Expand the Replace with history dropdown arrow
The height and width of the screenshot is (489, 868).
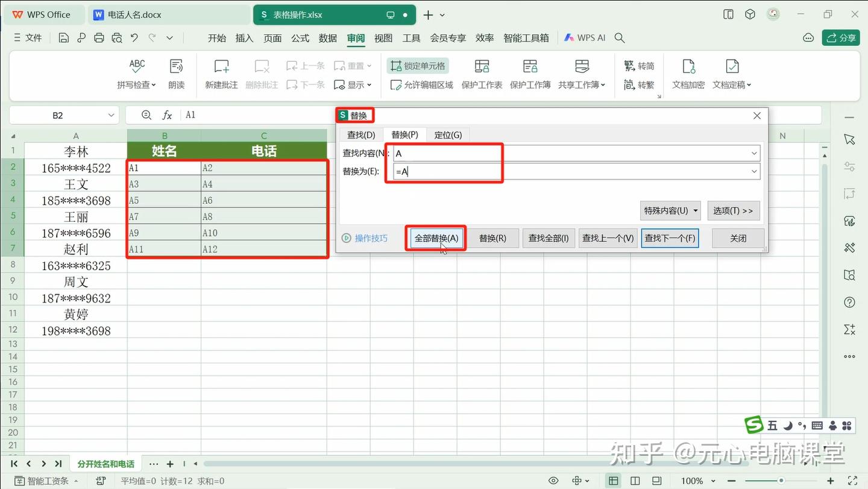coord(754,172)
